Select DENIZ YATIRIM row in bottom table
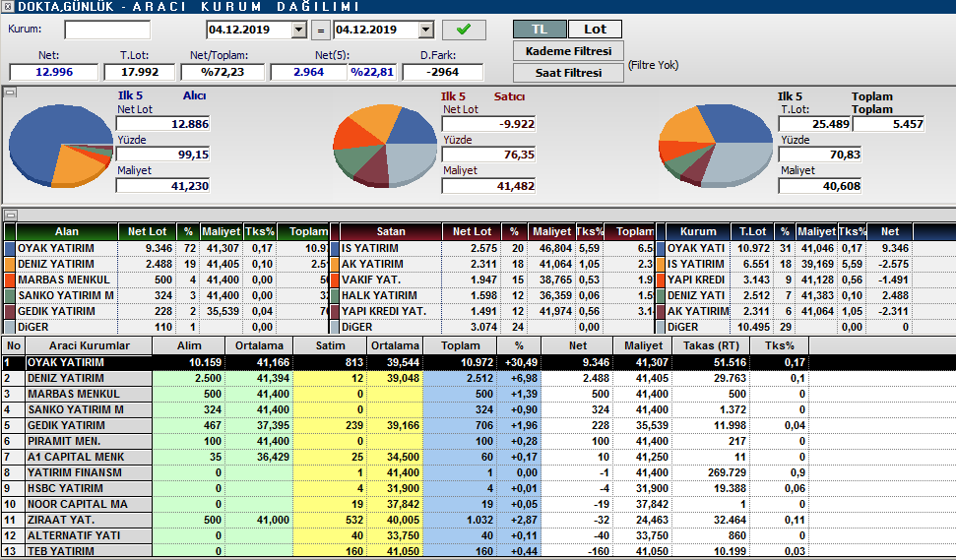 tap(478, 378)
